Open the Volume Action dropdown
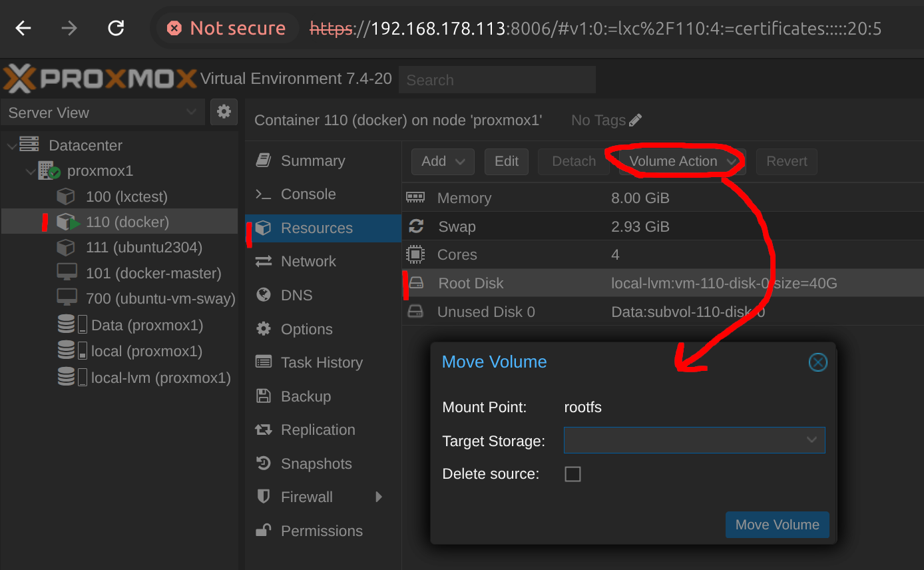This screenshot has width=924, height=570. [x=682, y=161]
